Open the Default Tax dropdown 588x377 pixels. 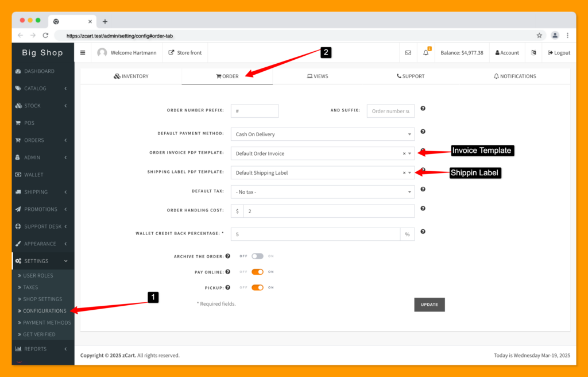[322, 192]
